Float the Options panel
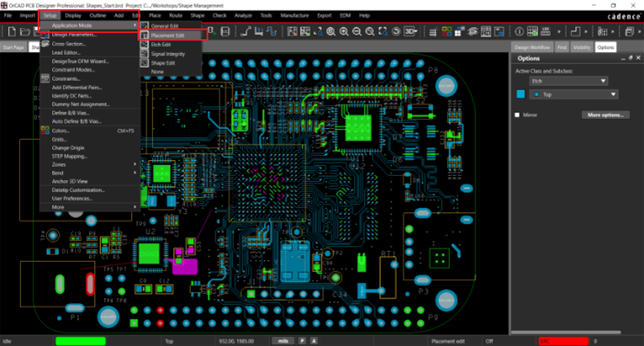 [x=631, y=58]
